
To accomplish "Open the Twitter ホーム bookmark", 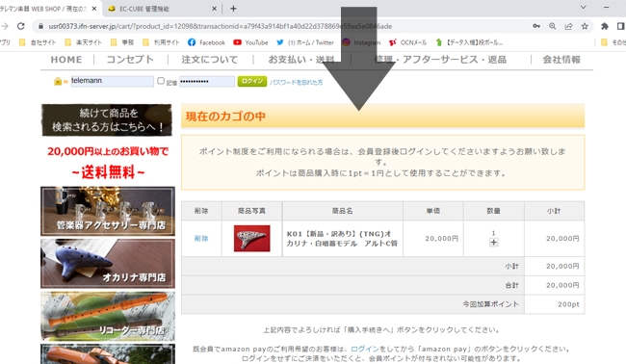I will point(305,42).
